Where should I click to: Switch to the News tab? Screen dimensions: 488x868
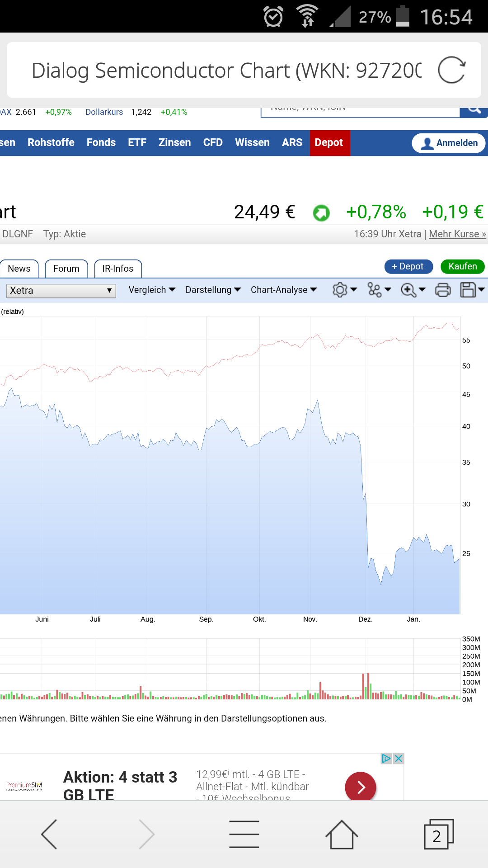coord(19,269)
